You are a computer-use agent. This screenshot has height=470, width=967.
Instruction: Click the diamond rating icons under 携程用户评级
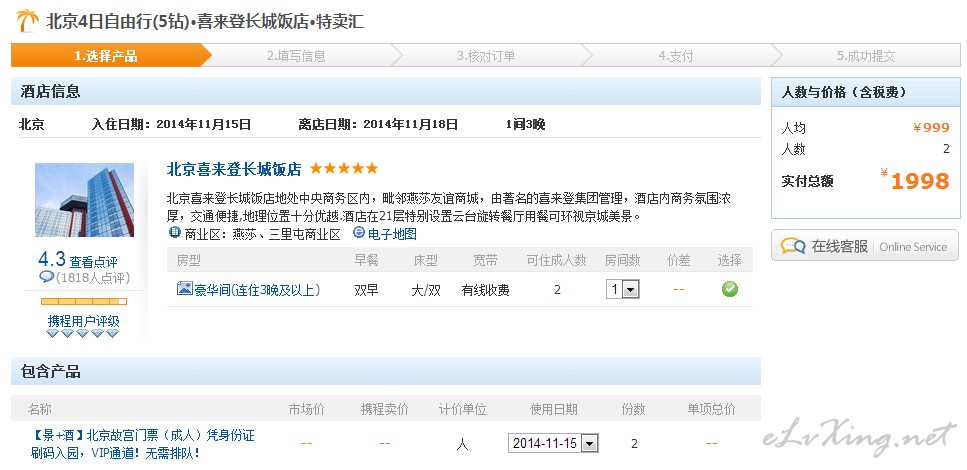[84, 334]
